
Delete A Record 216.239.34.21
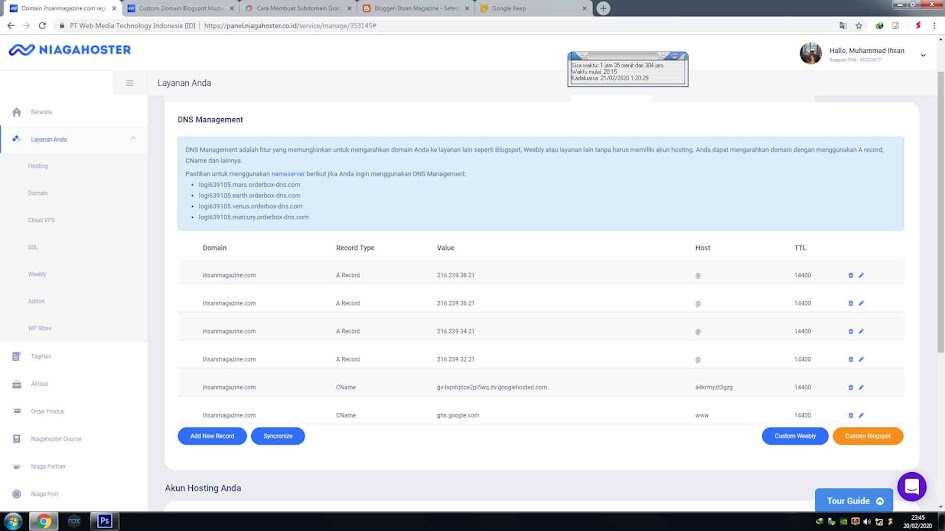tap(850, 331)
